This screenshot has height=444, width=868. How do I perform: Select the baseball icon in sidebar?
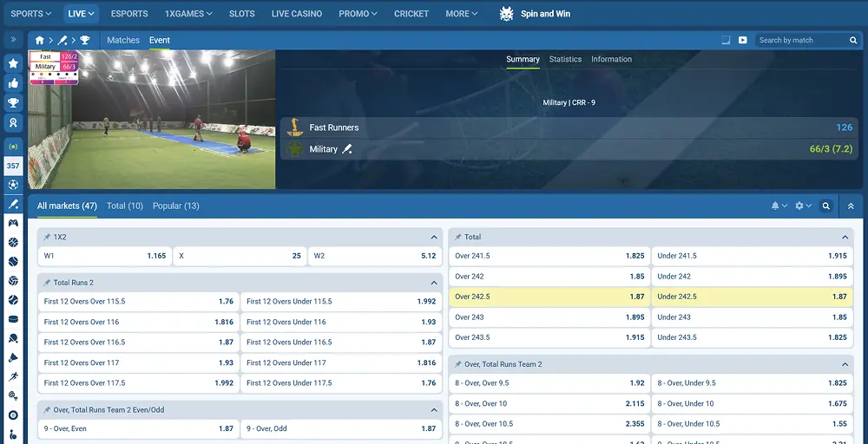coord(13,300)
